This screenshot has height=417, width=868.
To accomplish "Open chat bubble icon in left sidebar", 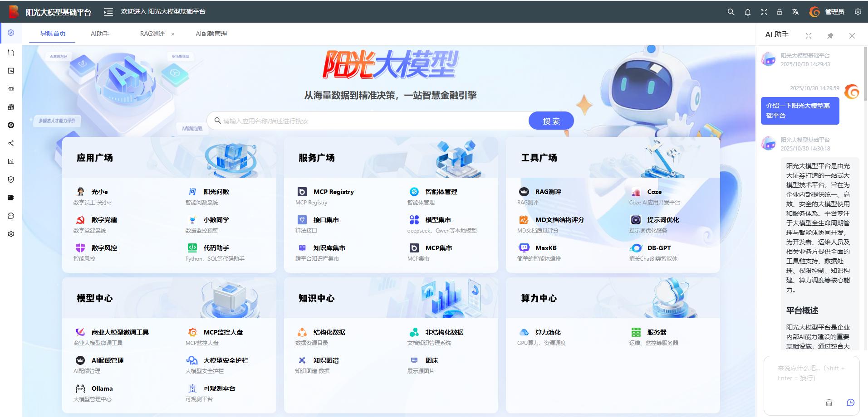I will click(11, 216).
